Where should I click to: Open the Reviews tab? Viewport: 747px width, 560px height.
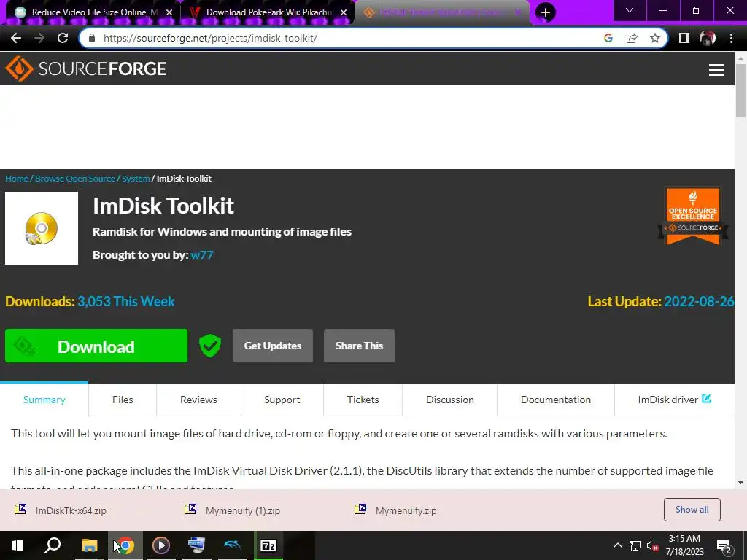tap(198, 400)
